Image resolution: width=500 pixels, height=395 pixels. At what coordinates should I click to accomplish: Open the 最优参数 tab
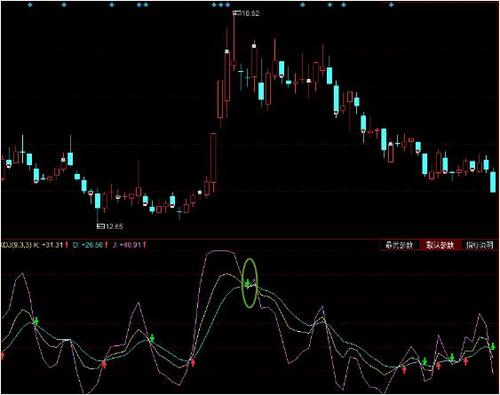(399, 245)
